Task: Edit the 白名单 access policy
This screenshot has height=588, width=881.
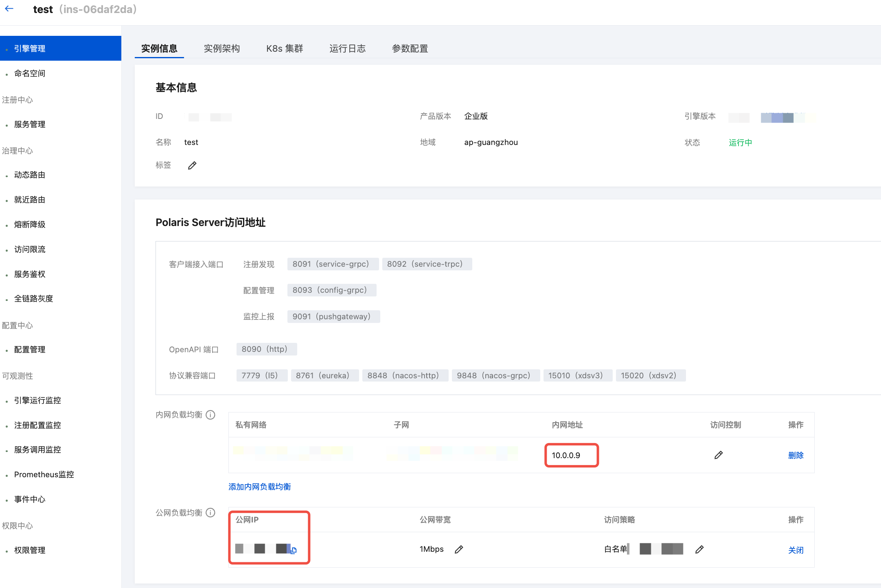Action: (699, 549)
